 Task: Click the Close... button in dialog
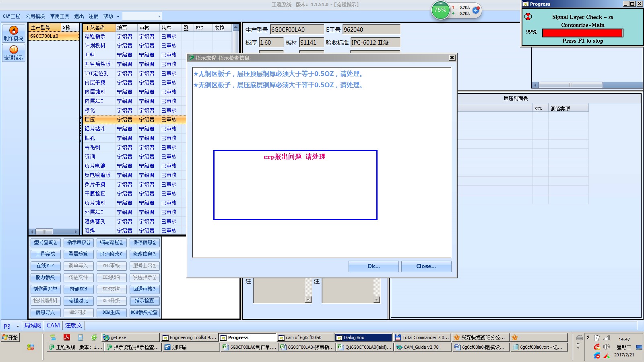426,266
